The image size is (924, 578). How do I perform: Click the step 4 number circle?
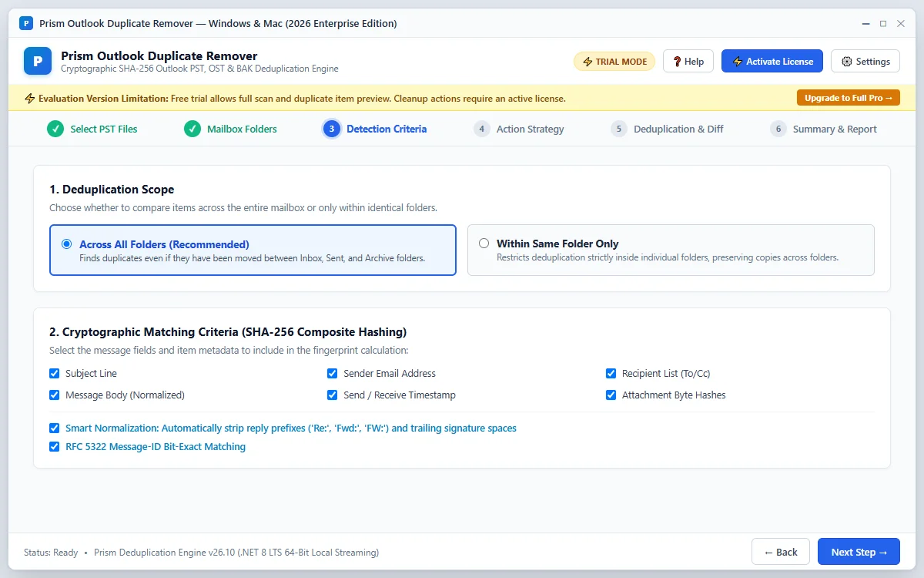481,129
